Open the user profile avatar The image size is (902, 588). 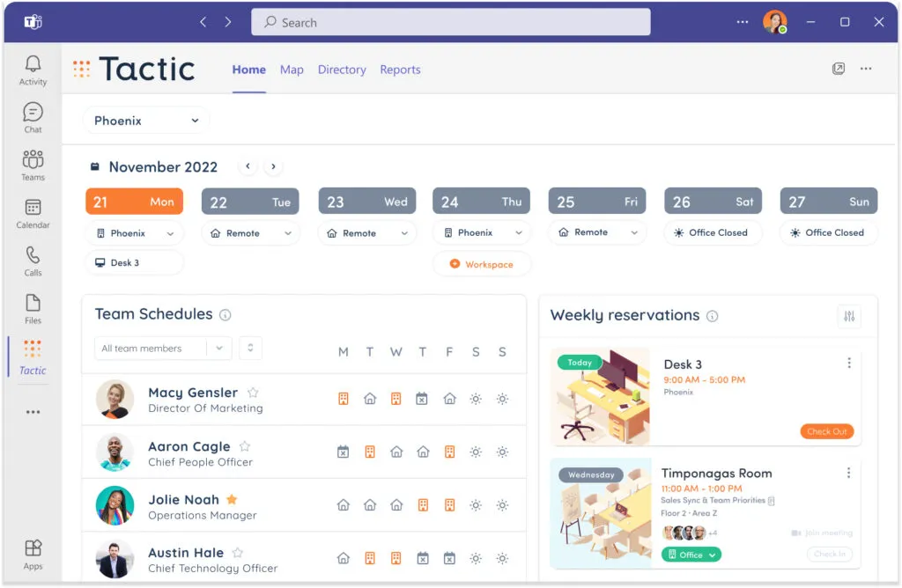pos(774,22)
